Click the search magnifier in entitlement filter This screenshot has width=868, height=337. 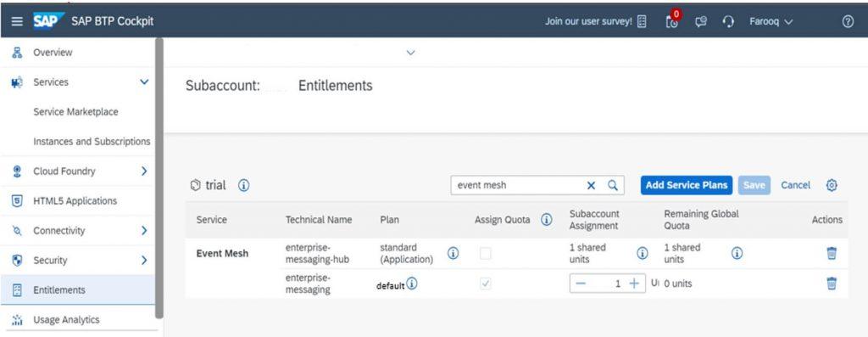[x=613, y=186]
